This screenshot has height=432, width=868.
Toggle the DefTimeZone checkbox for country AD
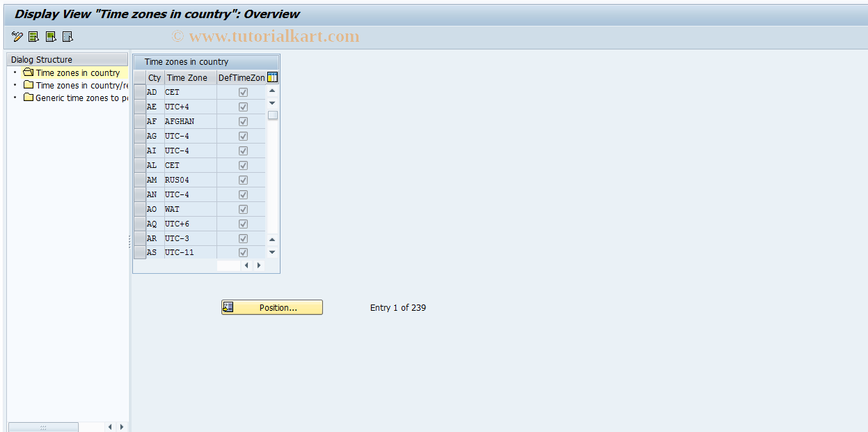[x=242, y=91]
